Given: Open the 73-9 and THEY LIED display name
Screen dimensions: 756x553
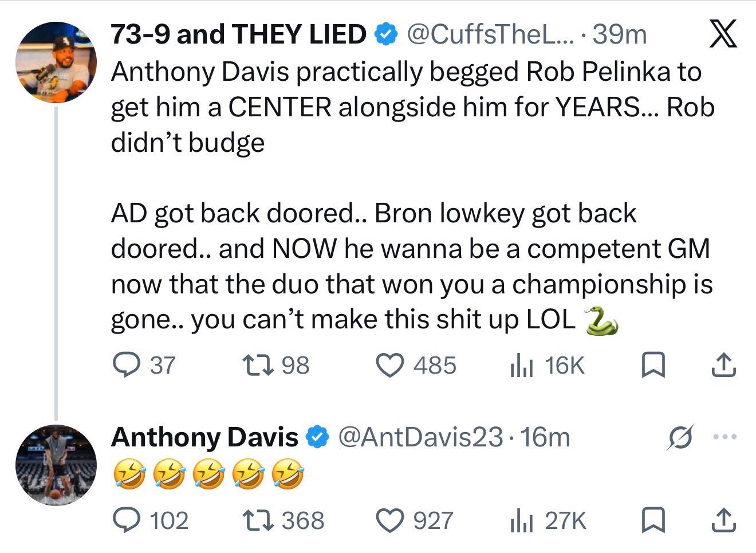Looking at the screenshot, I should 238,35.
